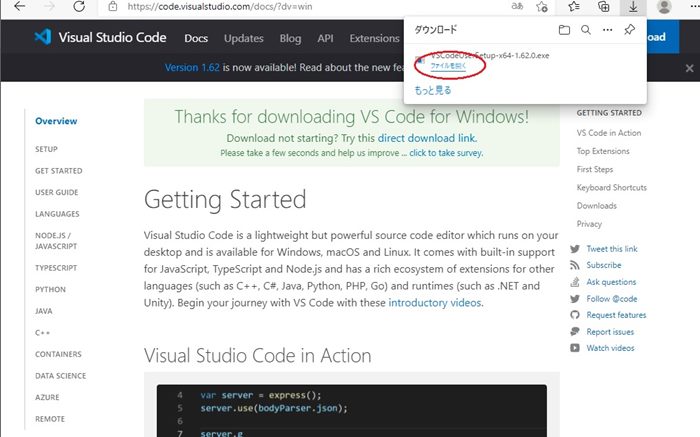The width and height of the screenshot is (700, 437).
Task: Click the YouTube icon beside Watch videos
Action: pos(575,348)
